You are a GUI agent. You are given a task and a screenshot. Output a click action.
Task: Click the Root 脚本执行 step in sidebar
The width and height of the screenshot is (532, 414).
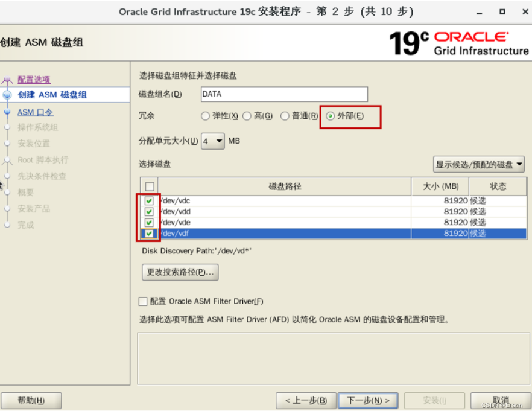point(43,160)
